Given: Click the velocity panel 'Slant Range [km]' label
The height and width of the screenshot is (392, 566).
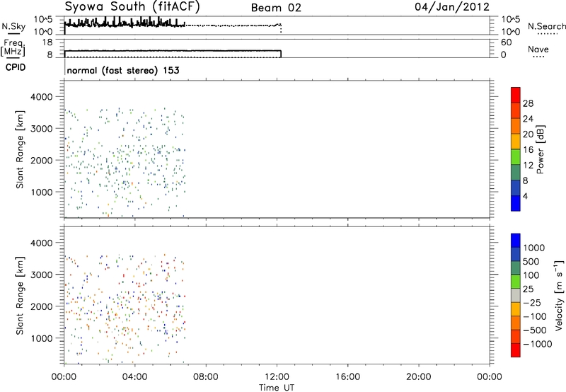Looking at the screenshot, I should point(20,296).
